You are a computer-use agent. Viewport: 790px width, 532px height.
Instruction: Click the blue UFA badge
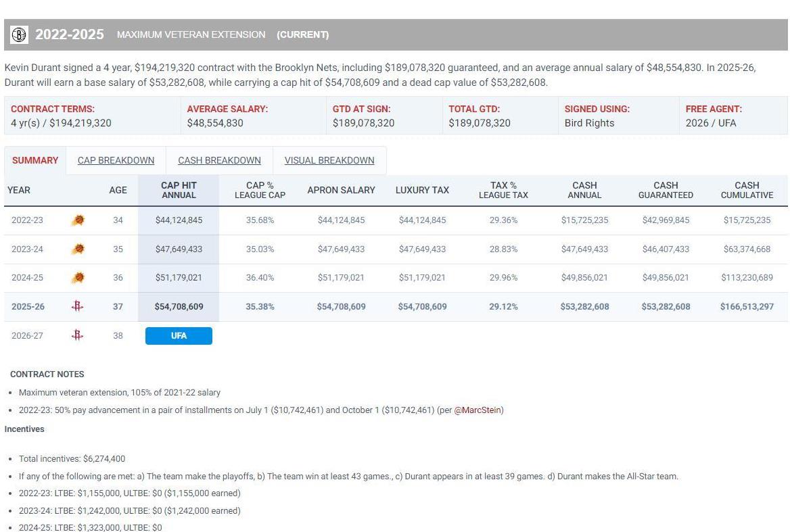point(179,336)
